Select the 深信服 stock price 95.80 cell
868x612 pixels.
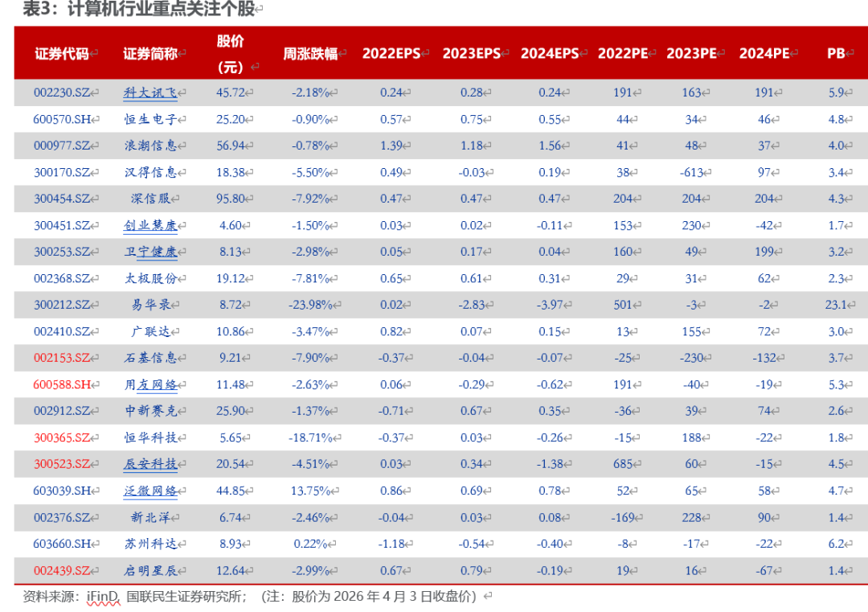231,199
